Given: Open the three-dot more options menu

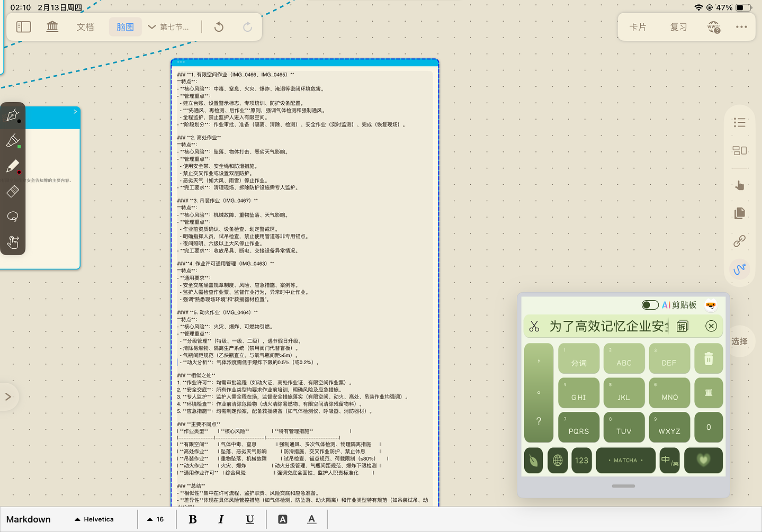Looking at the screenshot, I should tap(741, 27).
